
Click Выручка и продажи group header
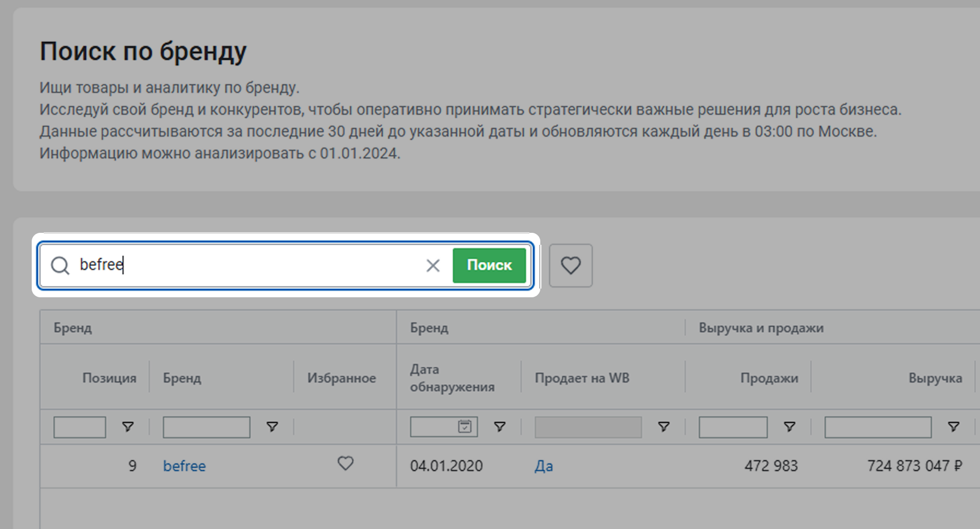click(761, 328)
